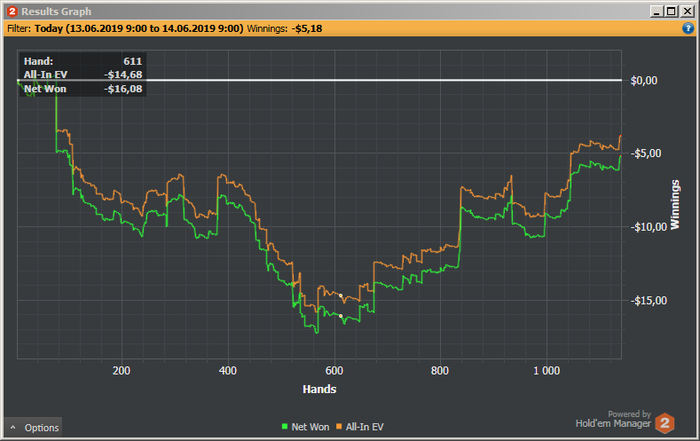700x441 pixels.
Task: Expand the Options panel chevron
Action: pos(13,428)
